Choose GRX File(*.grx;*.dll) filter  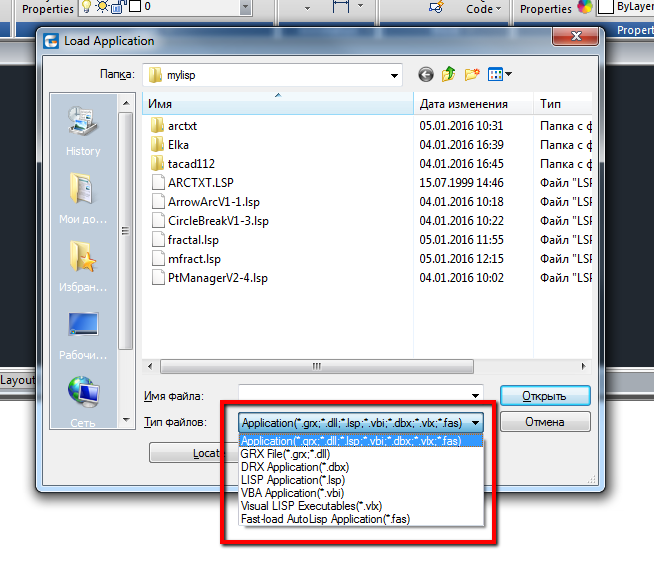click(x=361, y=454)
